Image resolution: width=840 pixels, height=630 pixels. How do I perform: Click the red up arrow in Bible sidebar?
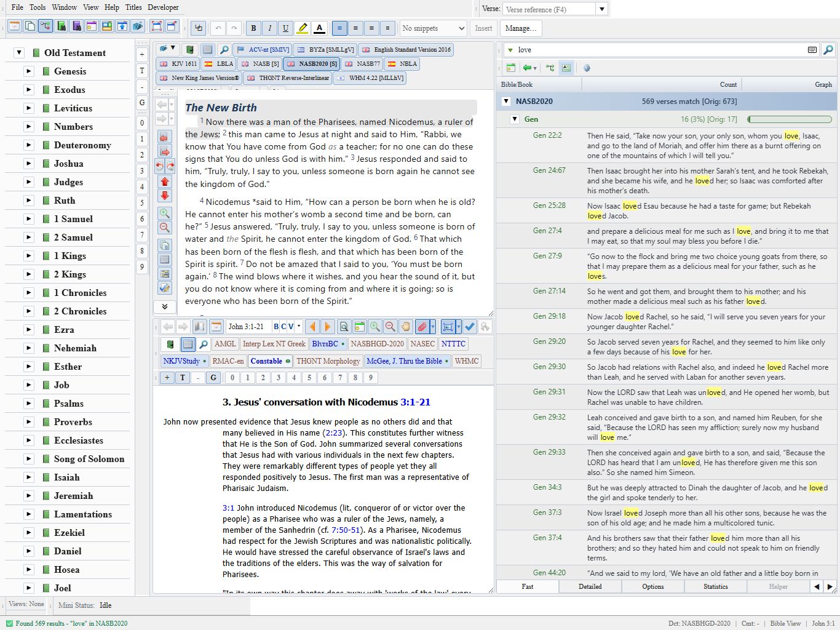(165, 181)
